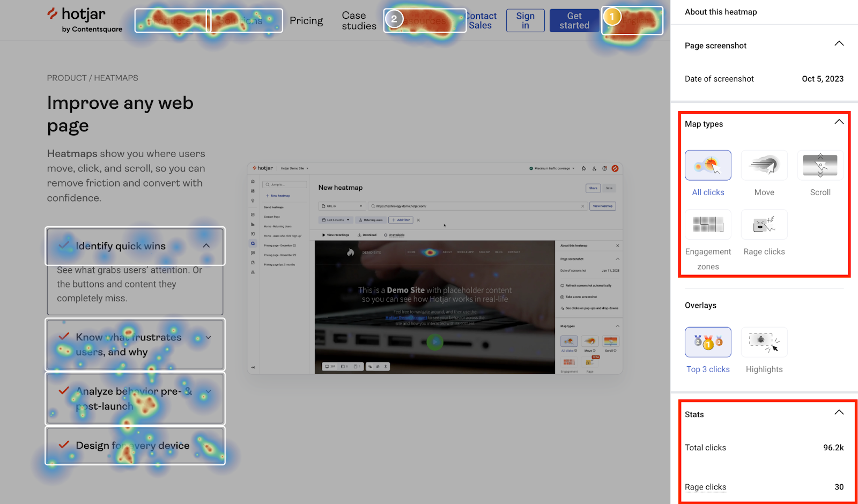This screenshot has width=858, height=504.
Task: Click the Rage clicks stat label
Action: pyautogui.click(x=705, y=487)
